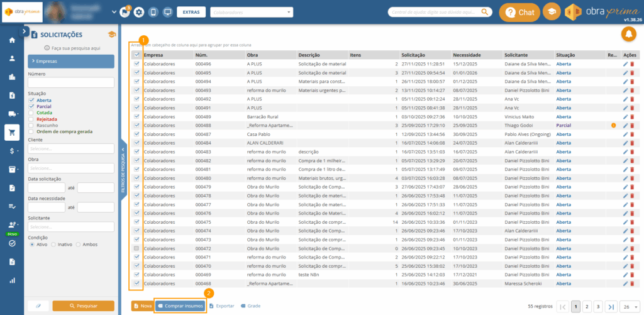Click the Número filter input field
The width and height of the screenshot is (644, 315).
pos(71,82)
